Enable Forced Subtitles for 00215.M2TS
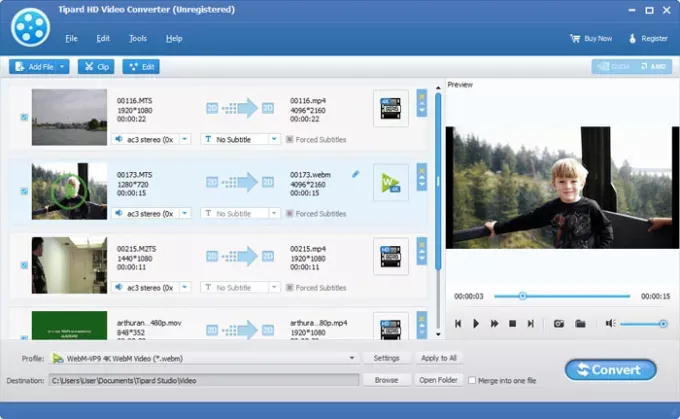The height and width of the screenshot is (419, 680). 290,288
